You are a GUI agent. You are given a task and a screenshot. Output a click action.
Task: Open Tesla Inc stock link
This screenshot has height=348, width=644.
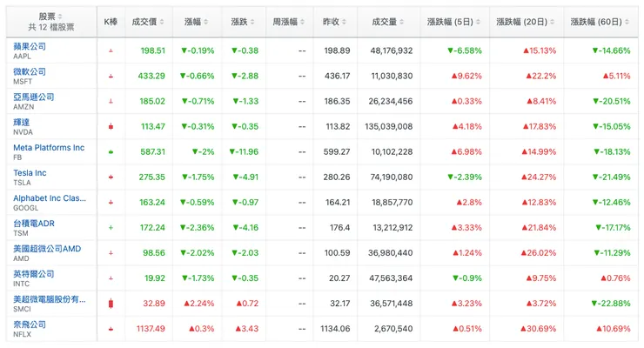pyautogui.click(x=30, y=173)
